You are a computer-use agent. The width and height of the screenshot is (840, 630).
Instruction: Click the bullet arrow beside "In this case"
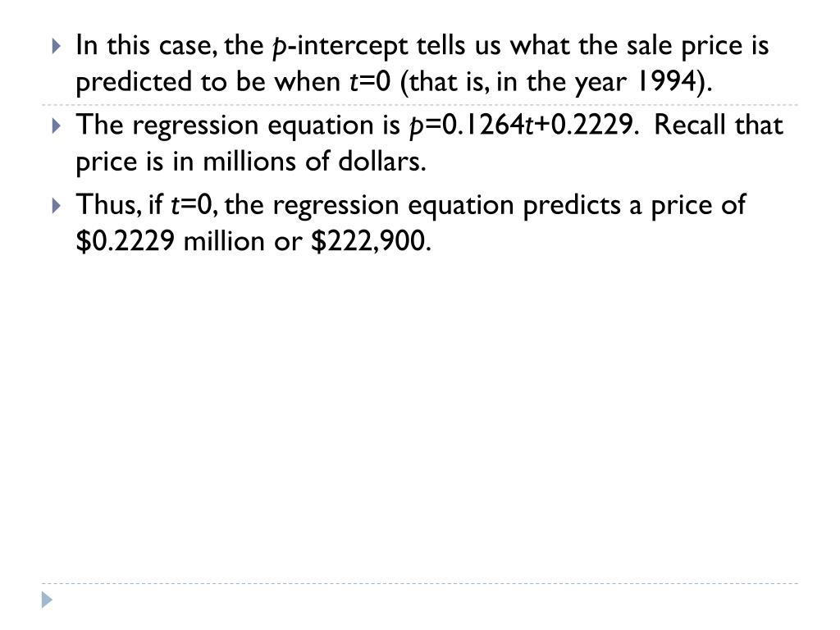57,46
